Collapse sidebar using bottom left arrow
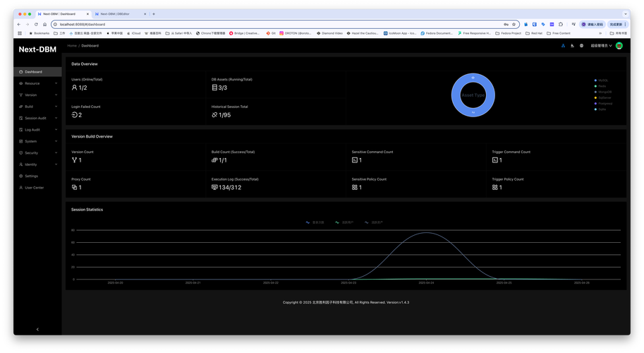 pos(37,329)
